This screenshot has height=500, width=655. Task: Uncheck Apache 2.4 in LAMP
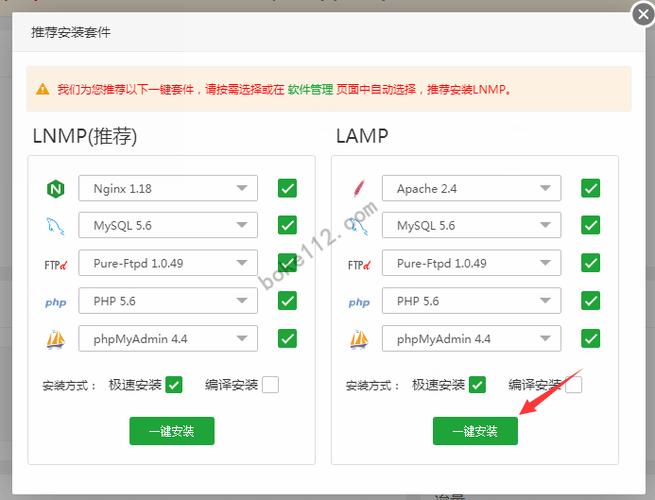pyautogui.click(x=591, y=188)
